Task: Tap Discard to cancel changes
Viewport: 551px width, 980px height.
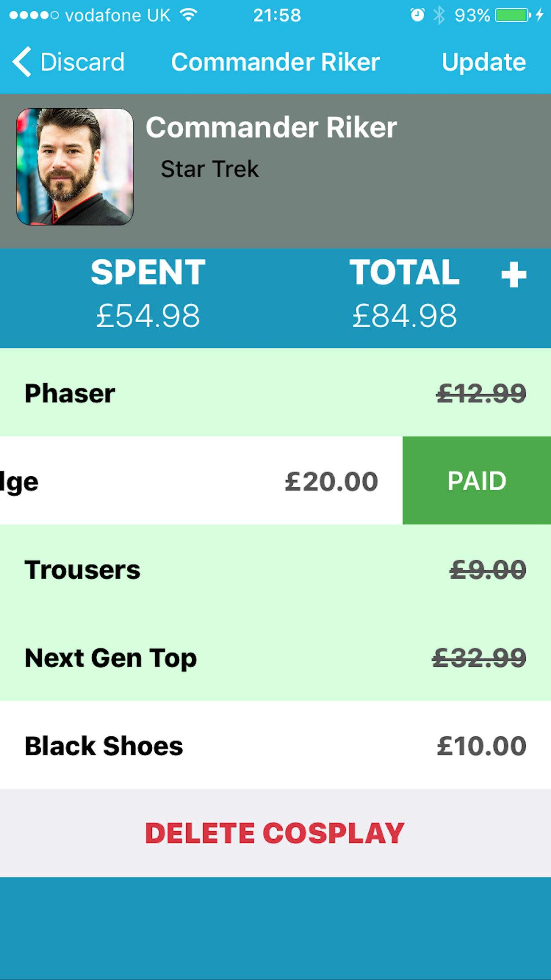Action: (82, 62)
